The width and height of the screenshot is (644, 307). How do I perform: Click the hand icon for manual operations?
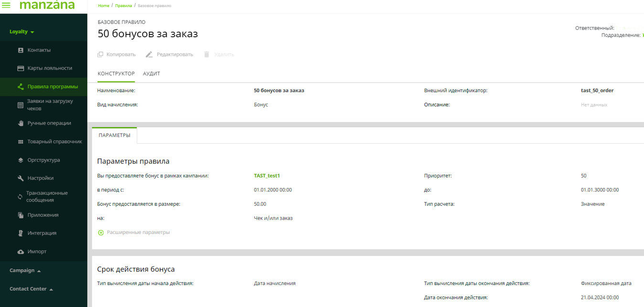(21, 123)
